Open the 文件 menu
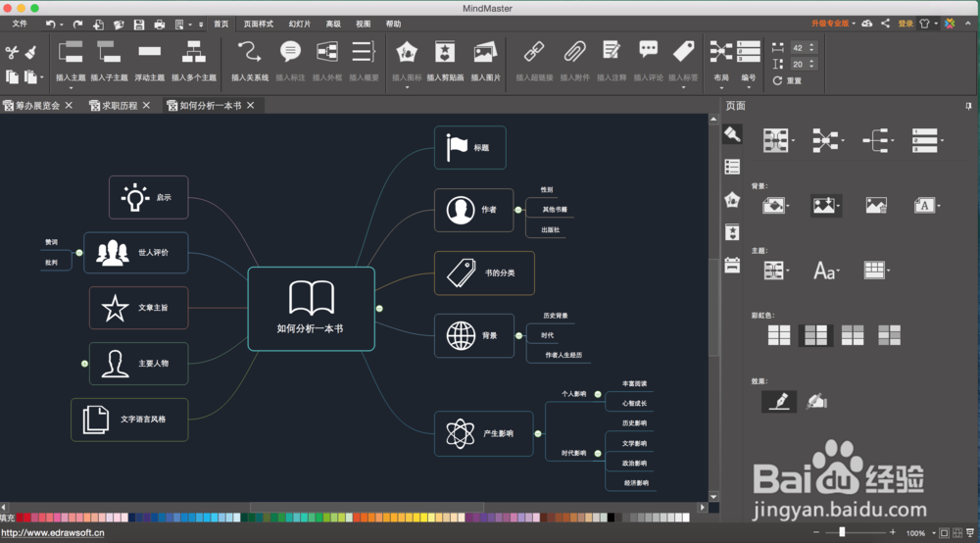The image size is (980, 543). 20,24
